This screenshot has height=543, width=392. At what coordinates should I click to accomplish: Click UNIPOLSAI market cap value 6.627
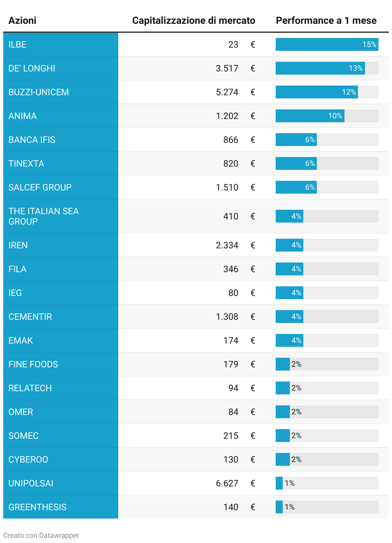coord(227,483)
